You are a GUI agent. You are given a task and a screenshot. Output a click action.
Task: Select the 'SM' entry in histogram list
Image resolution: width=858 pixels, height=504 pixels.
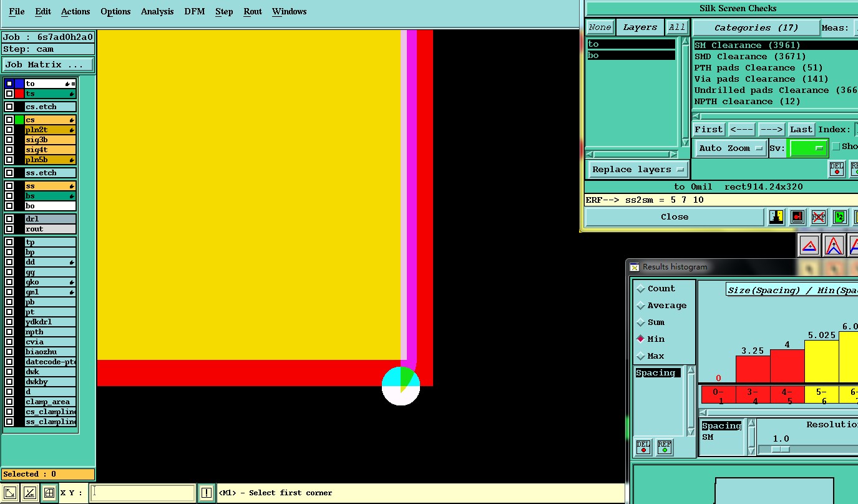pyautogui.click(x=708, y=438)
